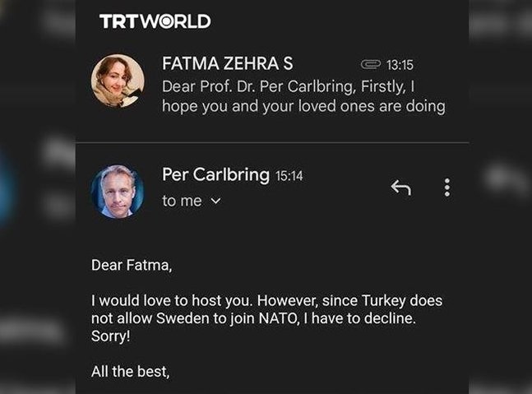
Task: Click the "All the best," closing line
Action: pos(130,373)
